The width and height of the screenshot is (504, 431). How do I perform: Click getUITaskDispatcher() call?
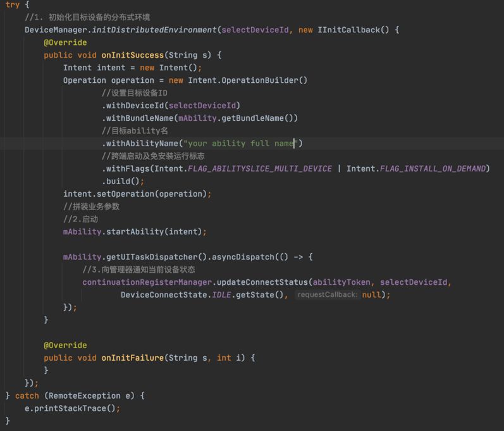click(x=156, y=257)
